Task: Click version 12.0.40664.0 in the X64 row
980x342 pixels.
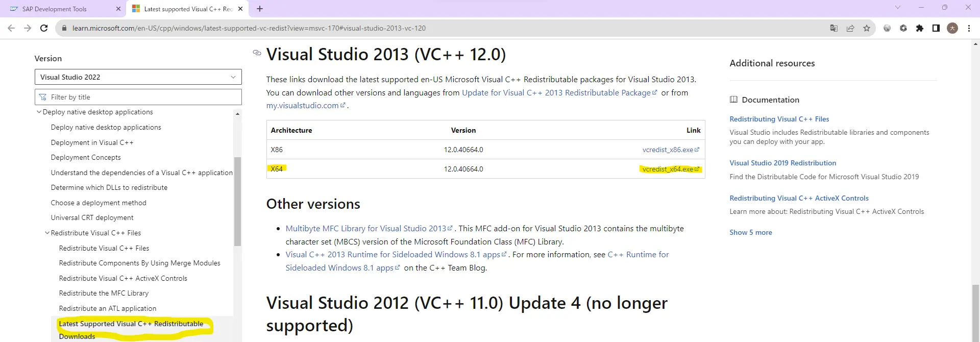Action: pos(463,169)
